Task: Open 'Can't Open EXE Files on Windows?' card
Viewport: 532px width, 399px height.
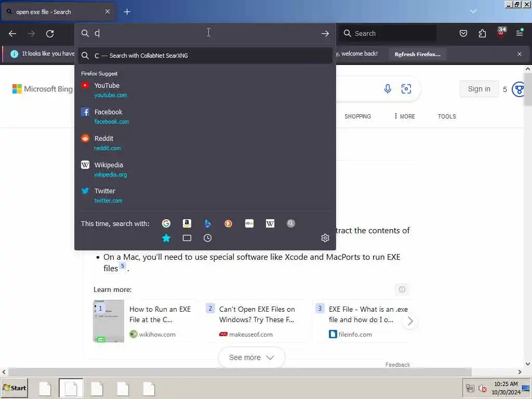Action: pyautogui.click(x=257, y=321)
